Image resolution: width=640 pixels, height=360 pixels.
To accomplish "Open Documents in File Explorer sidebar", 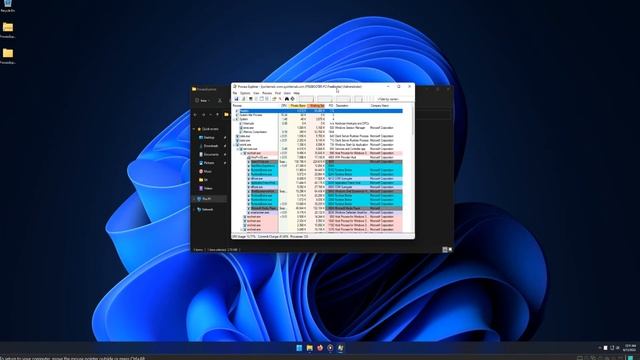I will (211, 154).
